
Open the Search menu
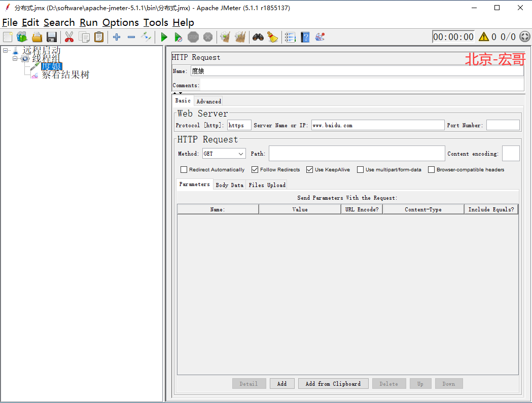pyautogui.click(x=59, y=23)
